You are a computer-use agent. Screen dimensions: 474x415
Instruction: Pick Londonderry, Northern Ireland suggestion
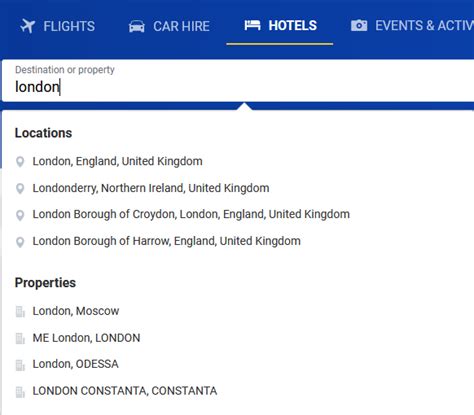pos(151,188)
